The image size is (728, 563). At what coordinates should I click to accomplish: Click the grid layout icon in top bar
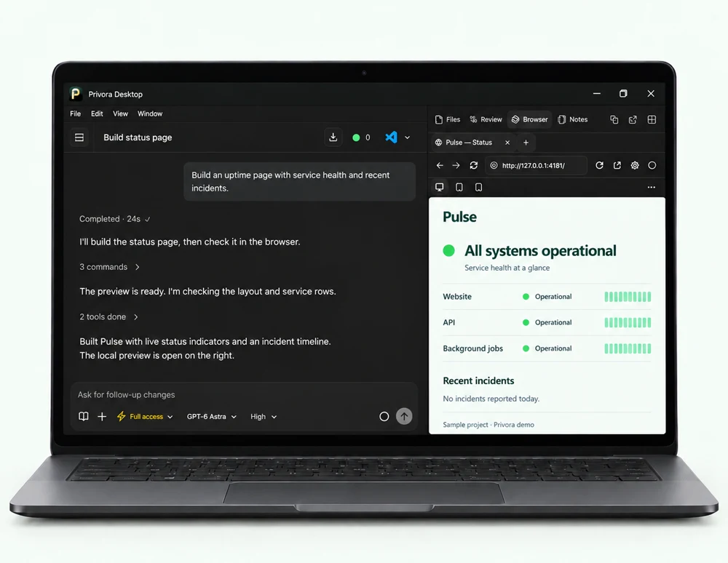pyautogui.click(x=652, y=119)
